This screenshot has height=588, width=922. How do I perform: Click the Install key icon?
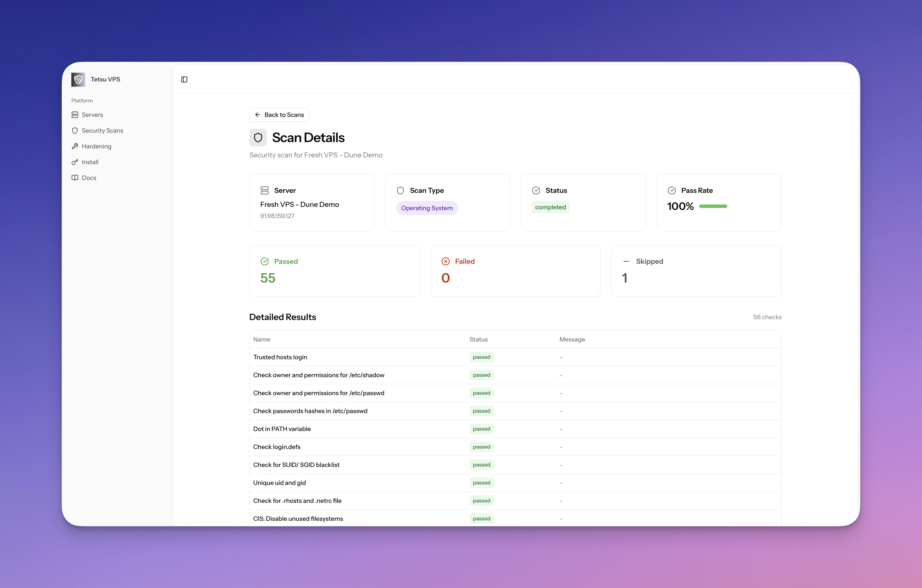75,162
